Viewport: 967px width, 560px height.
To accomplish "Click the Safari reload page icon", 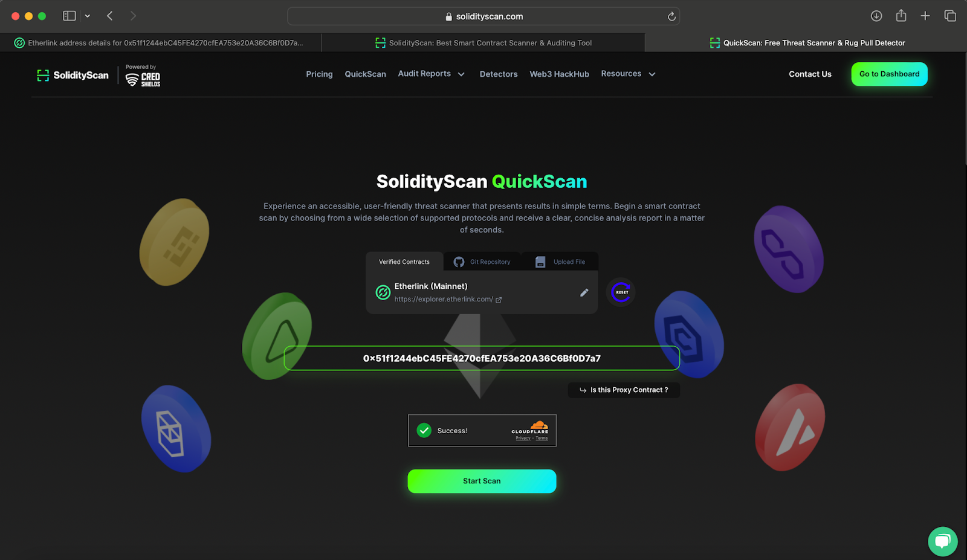I will click(x=671, y=16).
